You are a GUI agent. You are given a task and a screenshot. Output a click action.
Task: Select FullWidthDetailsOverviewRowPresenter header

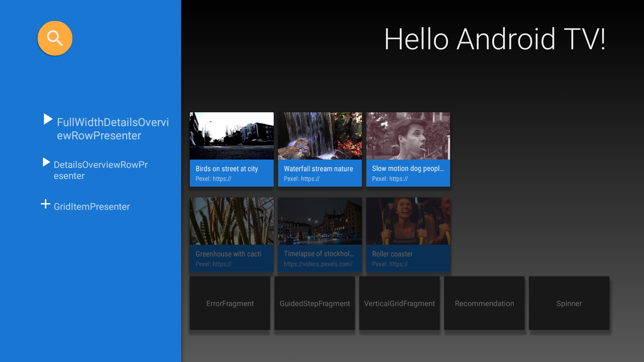113,129
